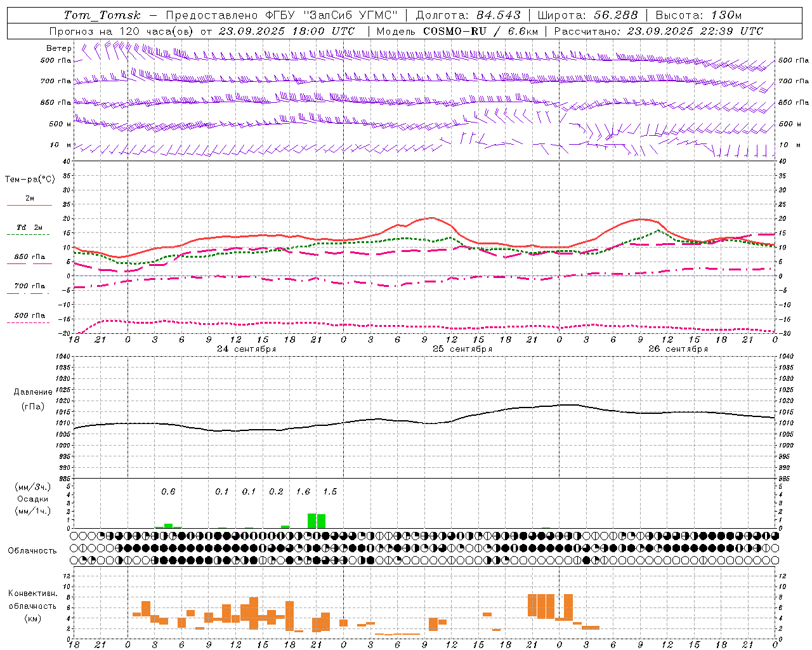Click the 'Td 2м' dew point legend entry
Image resolution: width=812 pixels, height=650 pixels.
tap(29, 227)
